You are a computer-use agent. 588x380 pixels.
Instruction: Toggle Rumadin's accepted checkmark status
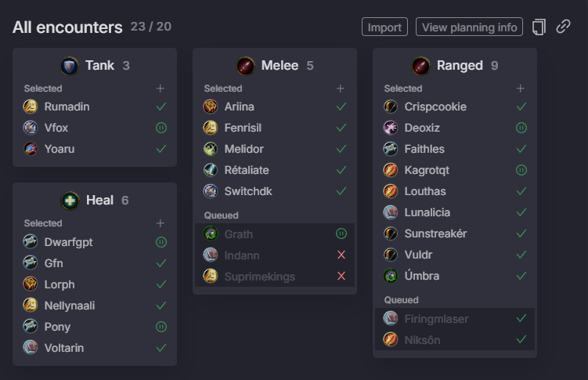point(161,107)
